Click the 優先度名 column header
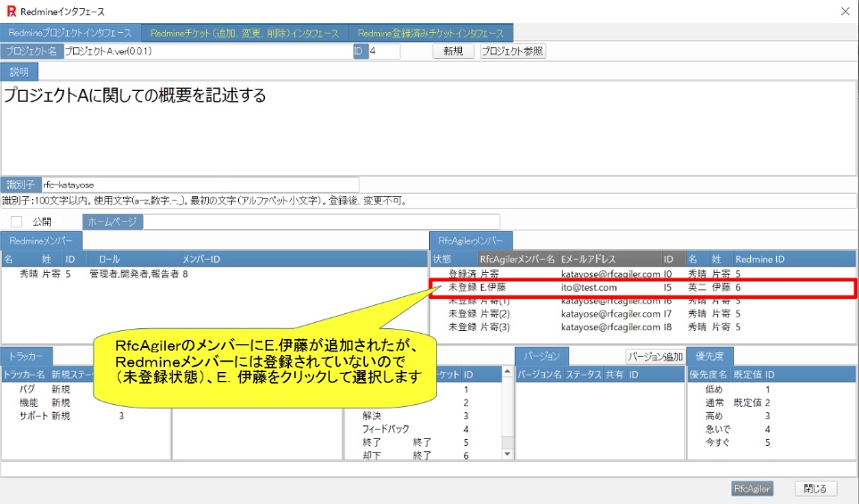This screenshot has width=859, height=504. coord(708,375)
